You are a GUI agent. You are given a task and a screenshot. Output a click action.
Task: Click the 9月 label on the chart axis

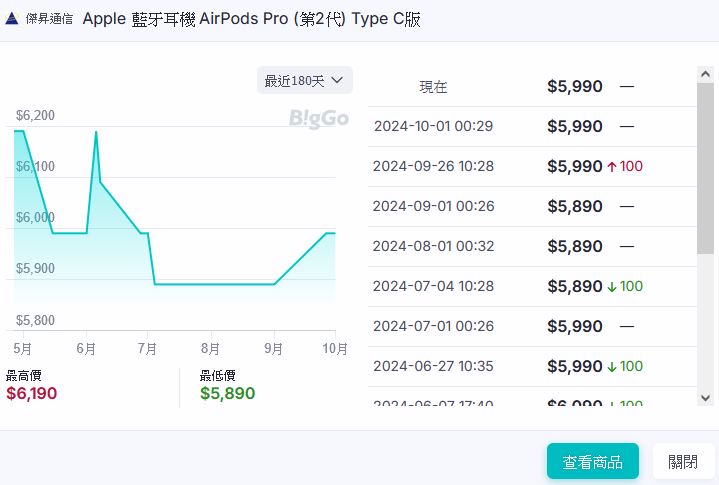[272, 349]
